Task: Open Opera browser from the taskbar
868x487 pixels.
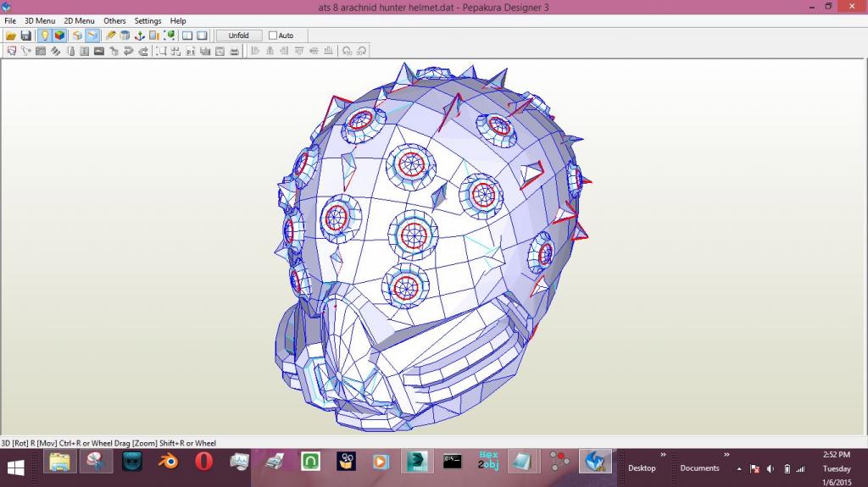Action: pyautogui.click(x=203, y=462)
